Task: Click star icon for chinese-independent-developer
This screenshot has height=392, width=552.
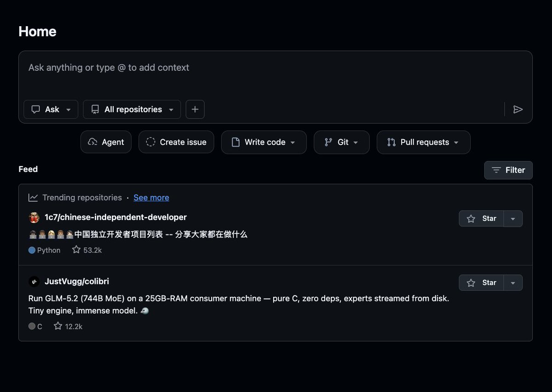Action: [x=471, y=219]
